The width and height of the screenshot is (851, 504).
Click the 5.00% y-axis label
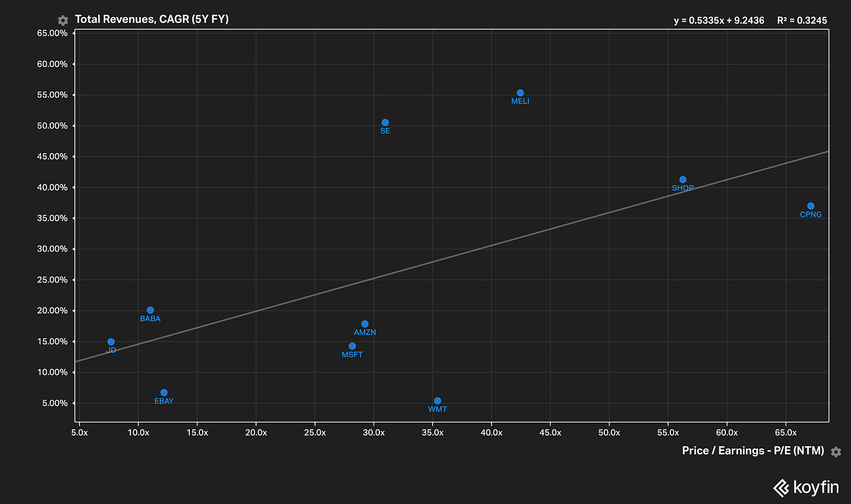[x=55, y=404]
